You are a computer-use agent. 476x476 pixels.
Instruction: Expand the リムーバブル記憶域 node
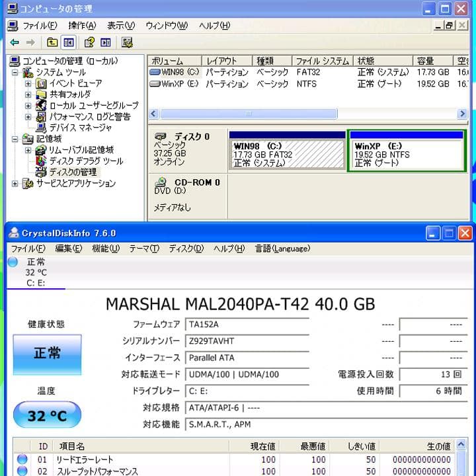coord(28,150)
